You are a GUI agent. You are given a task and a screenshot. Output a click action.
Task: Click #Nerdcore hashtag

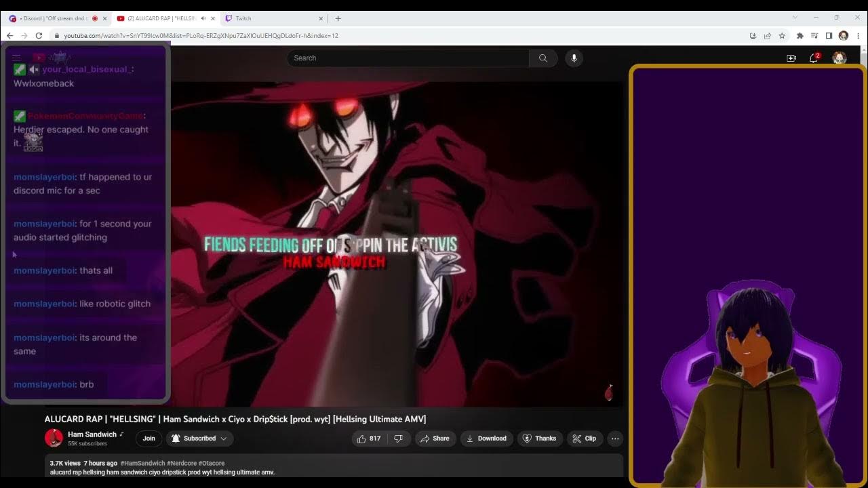click(x=182, y=464)
